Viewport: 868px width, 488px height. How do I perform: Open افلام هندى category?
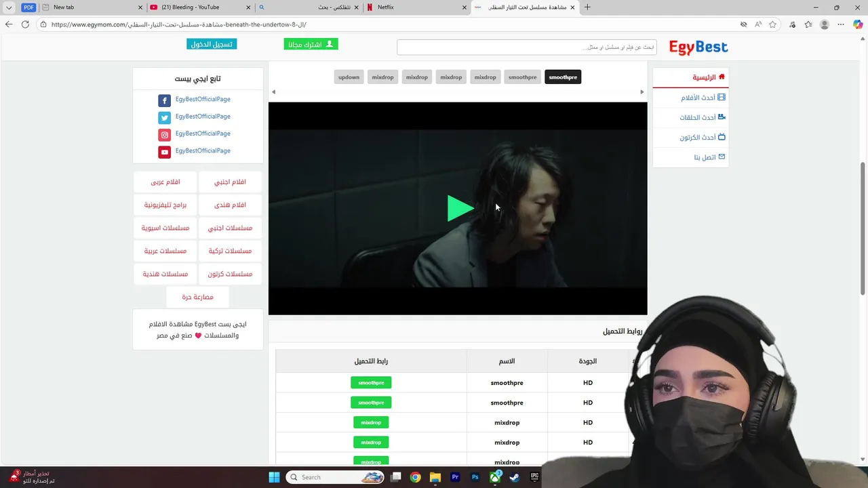click(x=231, y=205)
